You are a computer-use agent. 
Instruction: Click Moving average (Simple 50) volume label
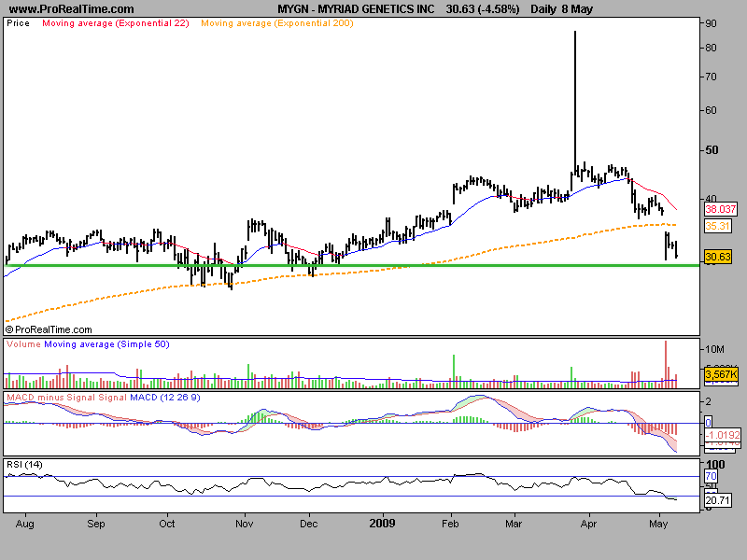[x=106, y=343]
